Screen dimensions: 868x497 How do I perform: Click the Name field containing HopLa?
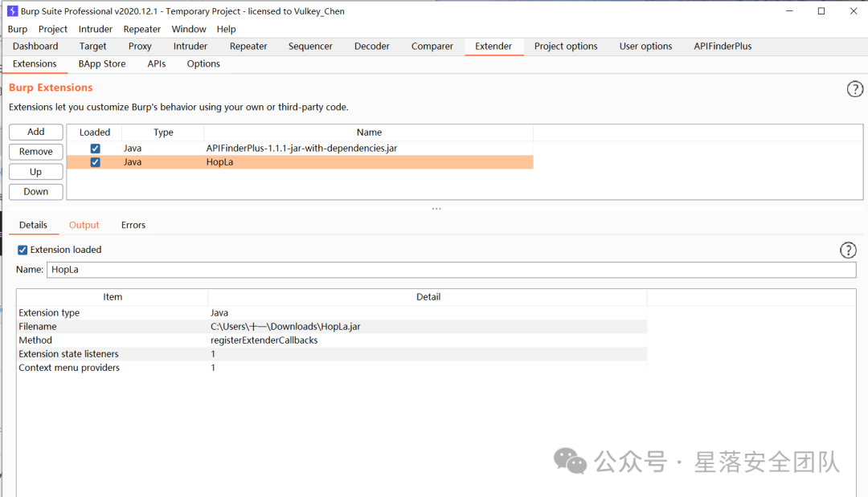[451, 270]
